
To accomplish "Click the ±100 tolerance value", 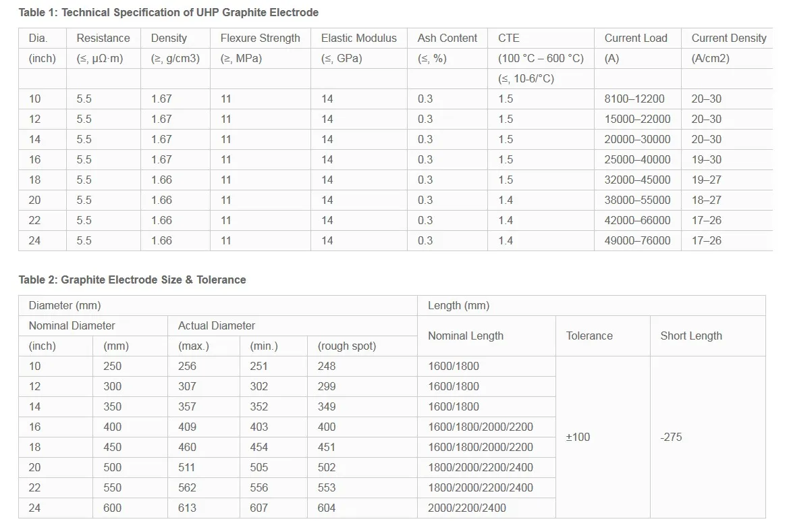I will pyautogui.click(x=578, y=437).
